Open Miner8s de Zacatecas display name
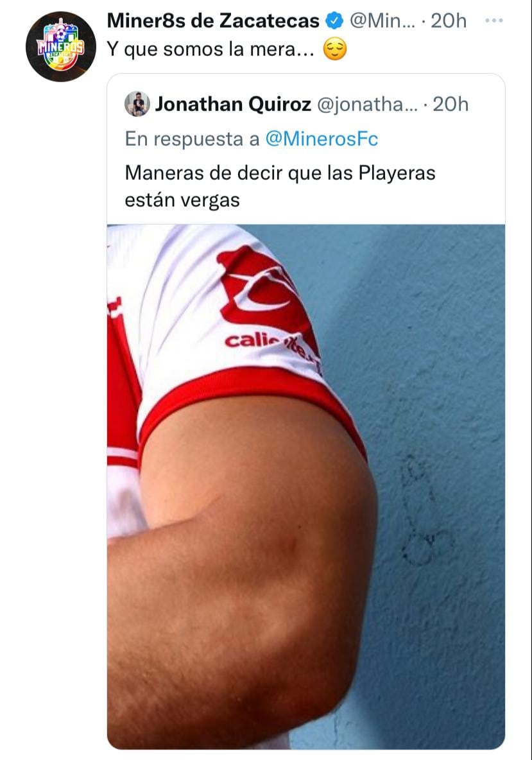This screenshot has height=760, width=532. [213, 21]
